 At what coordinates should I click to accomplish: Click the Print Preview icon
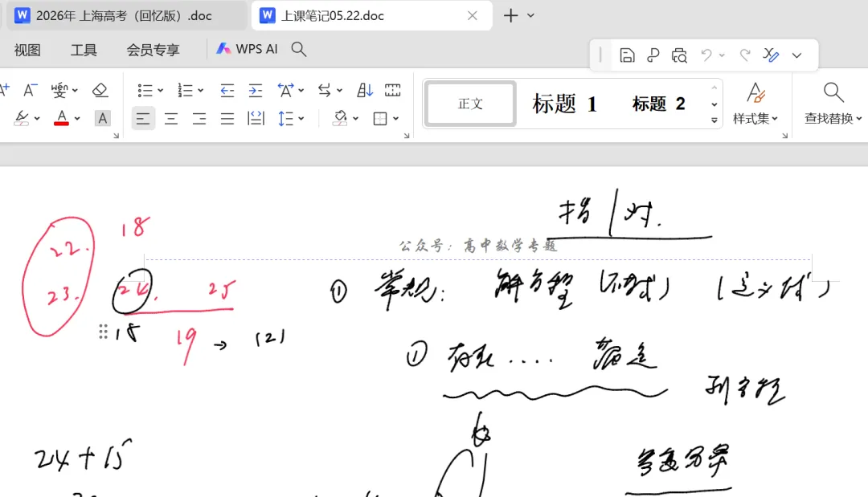pos(679,55)
